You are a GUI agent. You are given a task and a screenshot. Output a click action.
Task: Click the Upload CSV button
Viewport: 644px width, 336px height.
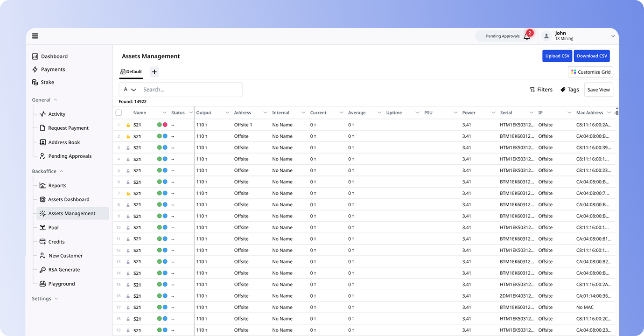(557, 56)
